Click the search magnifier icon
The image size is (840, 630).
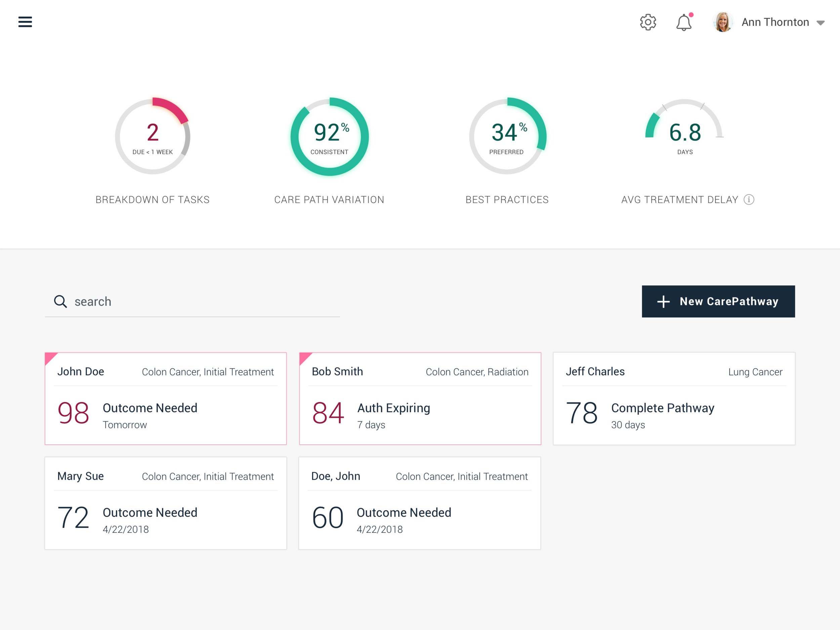point(60,301)
